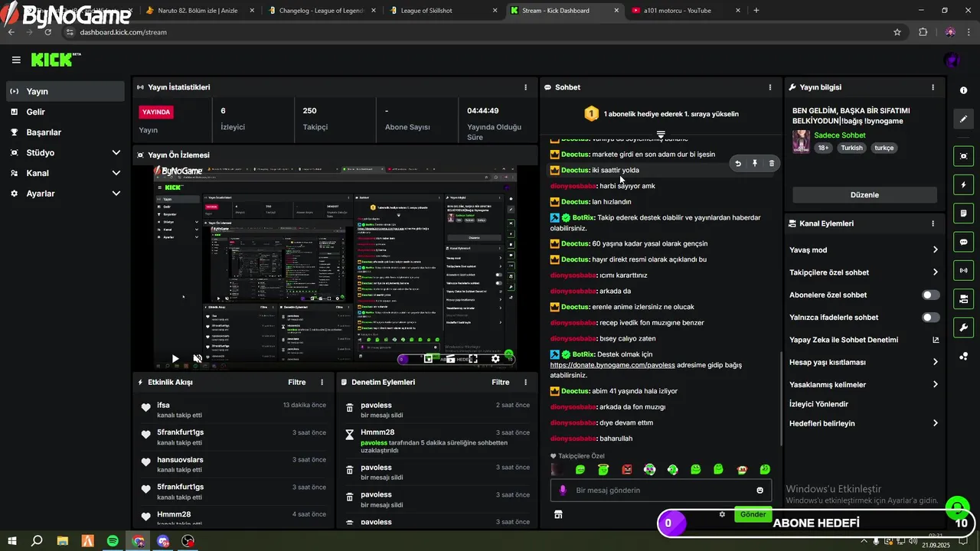Pin the hovered chat message
Image resolution: width=980 pixels, height=551 pixels.
(755, 163)
